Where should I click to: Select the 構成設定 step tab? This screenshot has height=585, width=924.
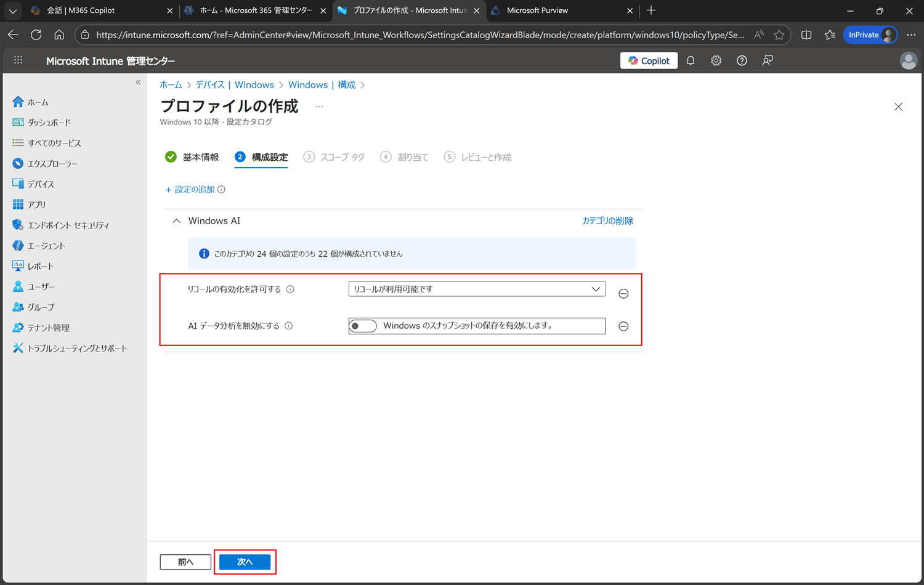(261, 157)
